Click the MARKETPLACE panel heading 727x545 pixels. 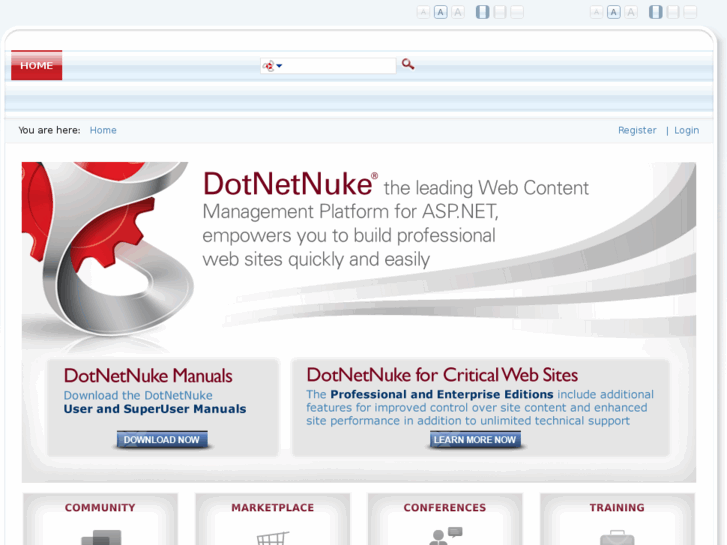point(273,508)
